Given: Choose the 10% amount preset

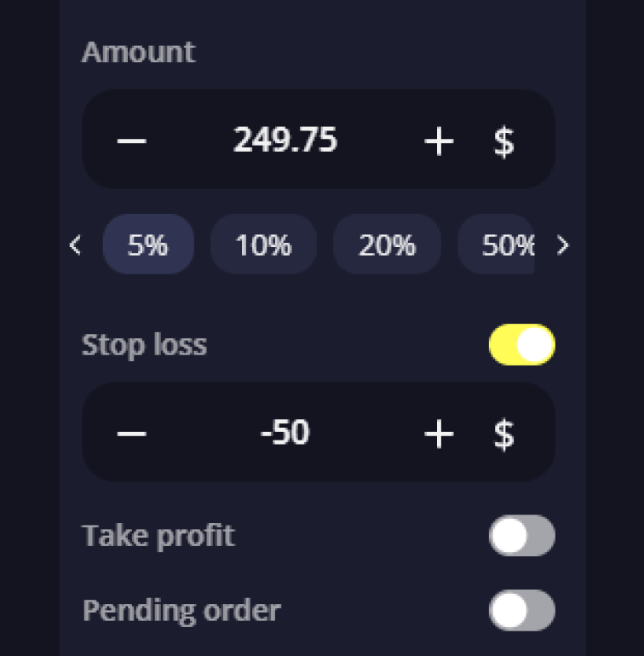Looking at the screenshot, I should click(263, 245).
